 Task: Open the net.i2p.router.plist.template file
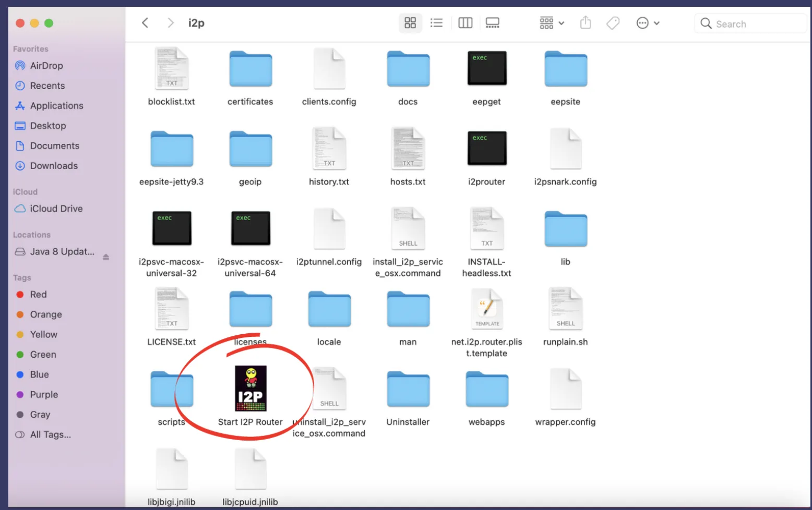[486, 308]
